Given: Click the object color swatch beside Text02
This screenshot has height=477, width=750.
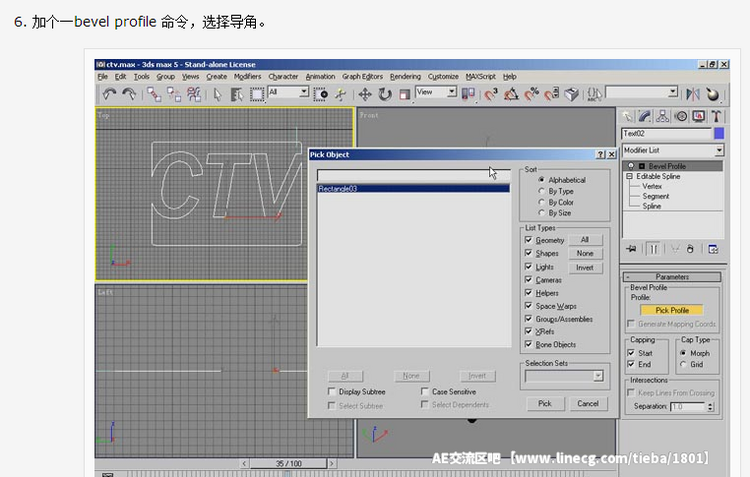Looking at the screenshot, I should point(718,133).
